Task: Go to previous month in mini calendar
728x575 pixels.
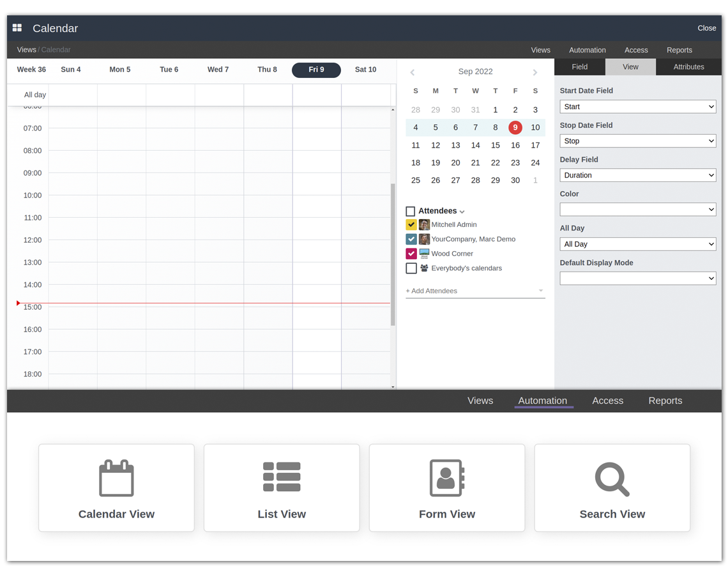Action: (413, 72)
